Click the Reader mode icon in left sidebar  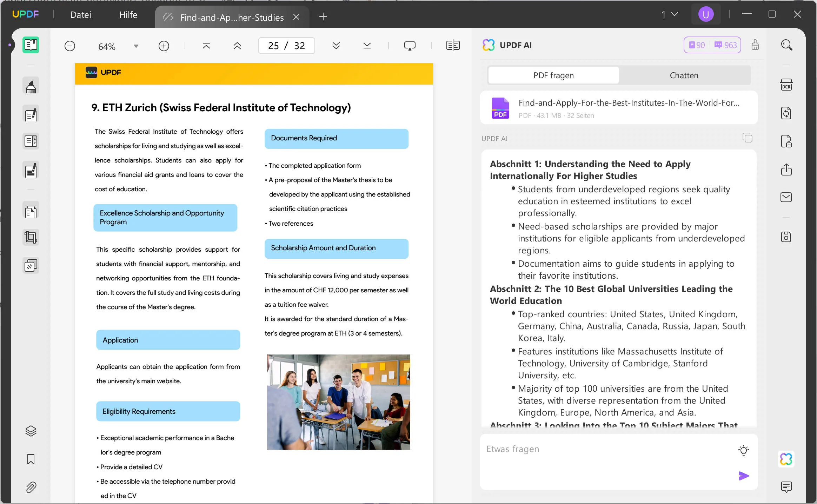(31, 45)
